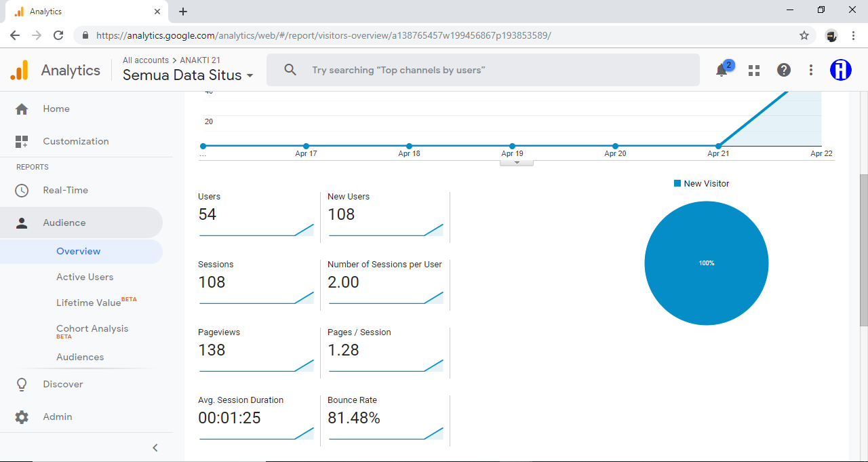Click the Apr 20 chart data point

coord(615,146)
